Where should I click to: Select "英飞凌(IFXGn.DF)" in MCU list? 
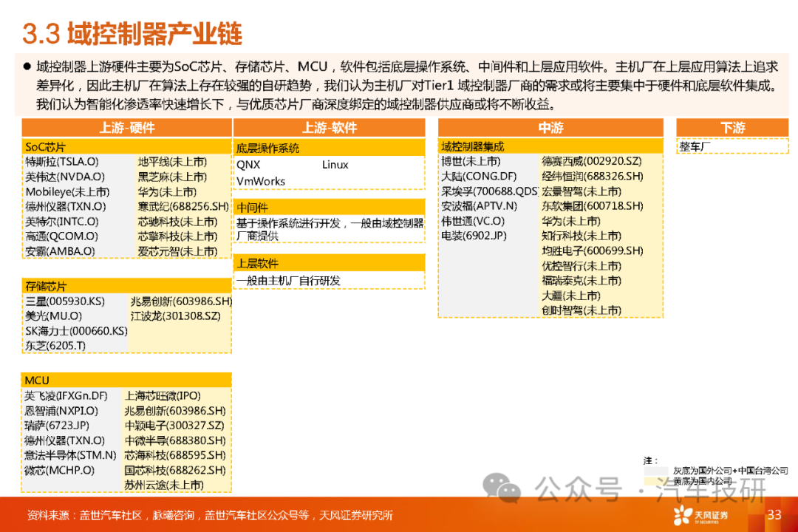66,395
